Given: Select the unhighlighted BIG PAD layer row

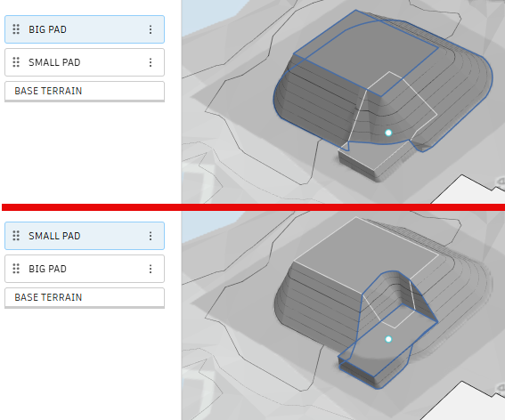Looking at the screenshot, I should pos(85,269).
